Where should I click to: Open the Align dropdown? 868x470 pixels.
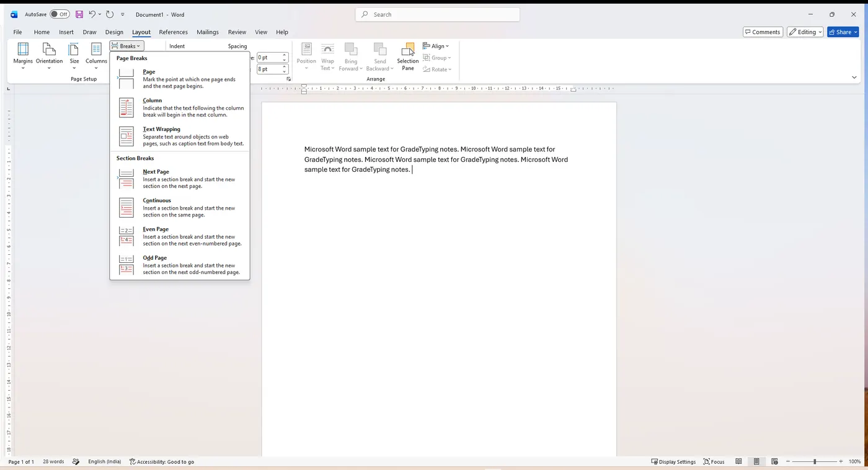(x=436, y=46)
